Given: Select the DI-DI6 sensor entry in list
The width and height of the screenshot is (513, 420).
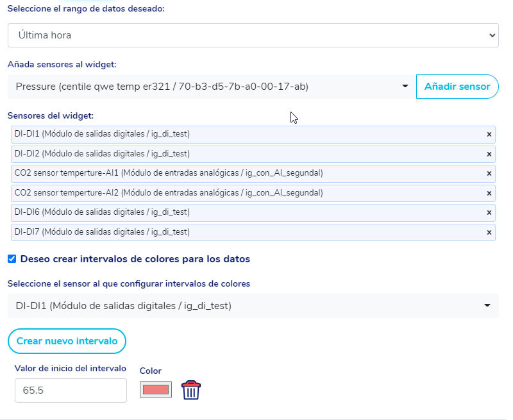Looking at the screenshot, I should tap(103, 212).
